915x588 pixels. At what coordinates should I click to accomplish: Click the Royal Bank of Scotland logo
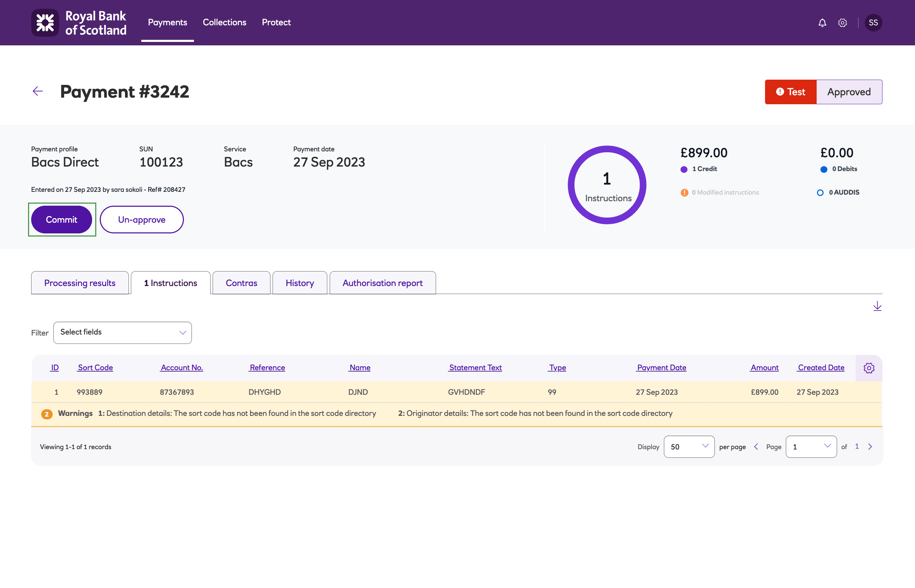pos(79,23)
